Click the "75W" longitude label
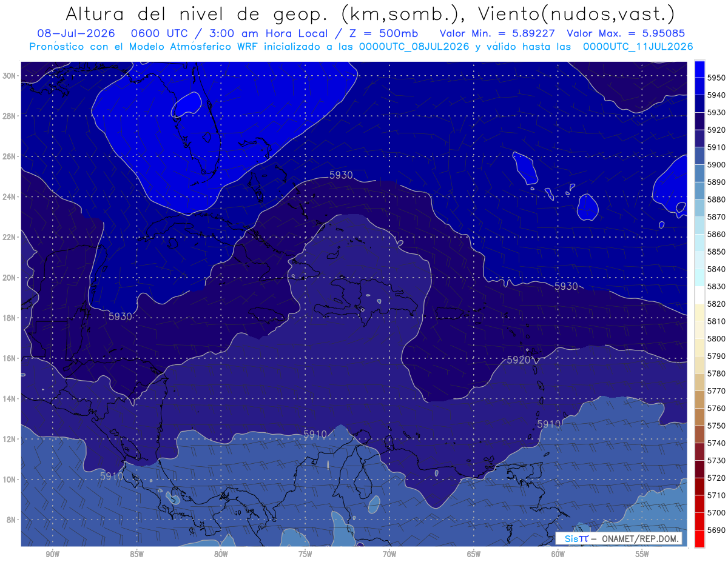 tap(305, 554)
